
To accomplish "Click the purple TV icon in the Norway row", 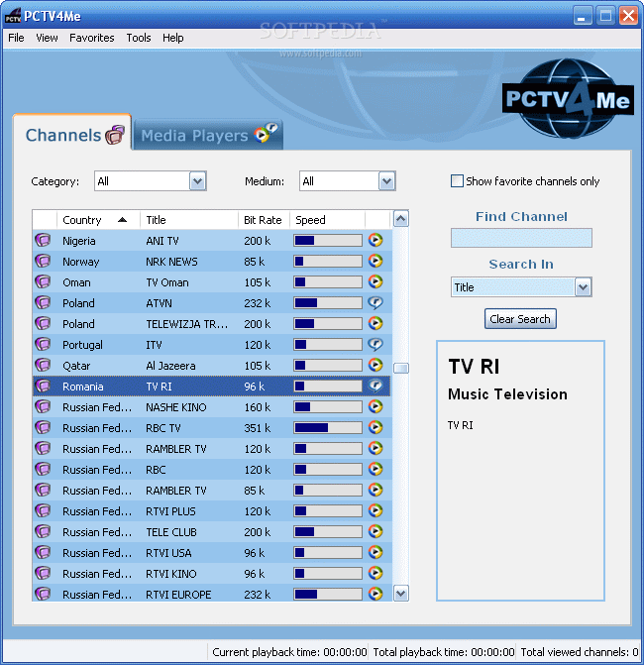I will click(43, 261).
